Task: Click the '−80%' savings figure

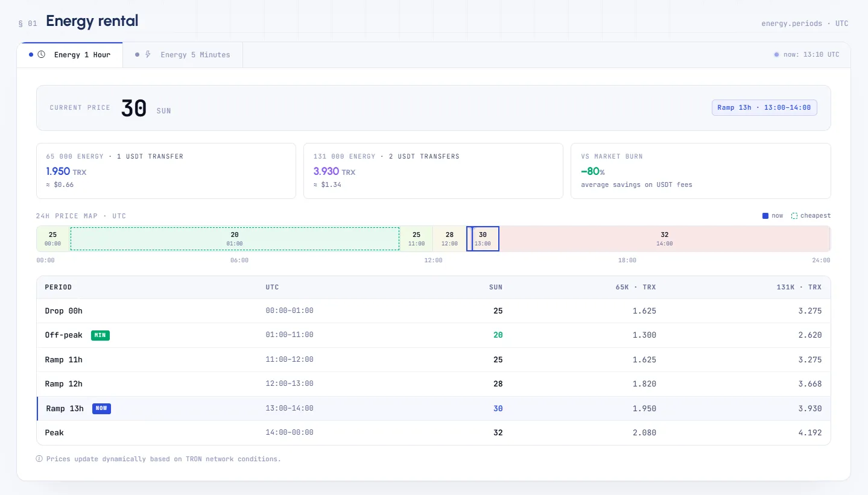Action: coord(593,172)
